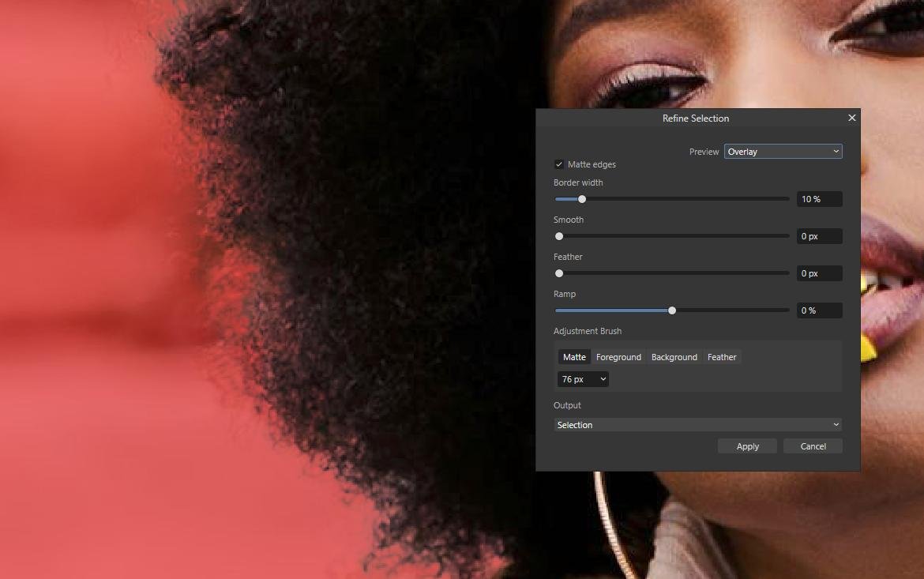Select the Background adjustment brush mode
This screenshot has height=579, width=924.
click(674, 357)
